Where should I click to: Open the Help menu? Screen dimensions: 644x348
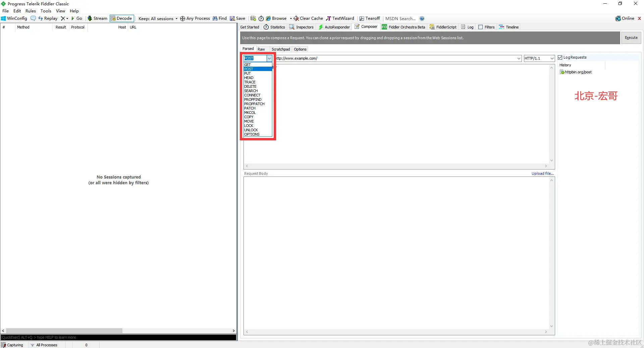[x=74, y=11]
